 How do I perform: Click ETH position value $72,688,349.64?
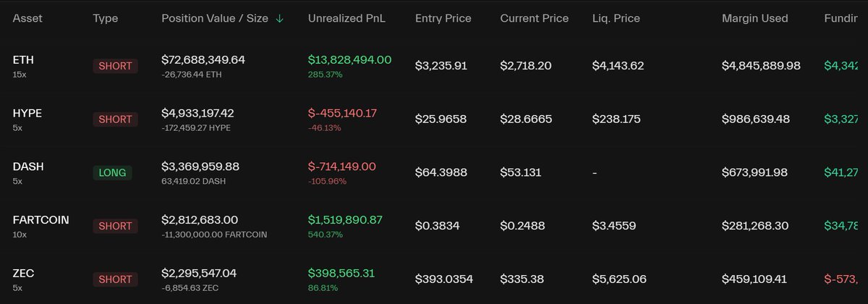[x=203, y=59]
